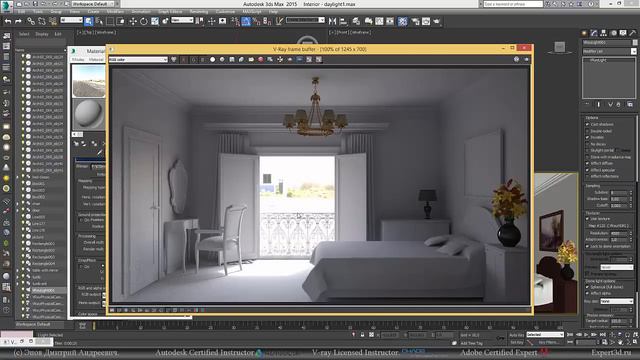Open Render Setup from main toolbar

point(415,21)
